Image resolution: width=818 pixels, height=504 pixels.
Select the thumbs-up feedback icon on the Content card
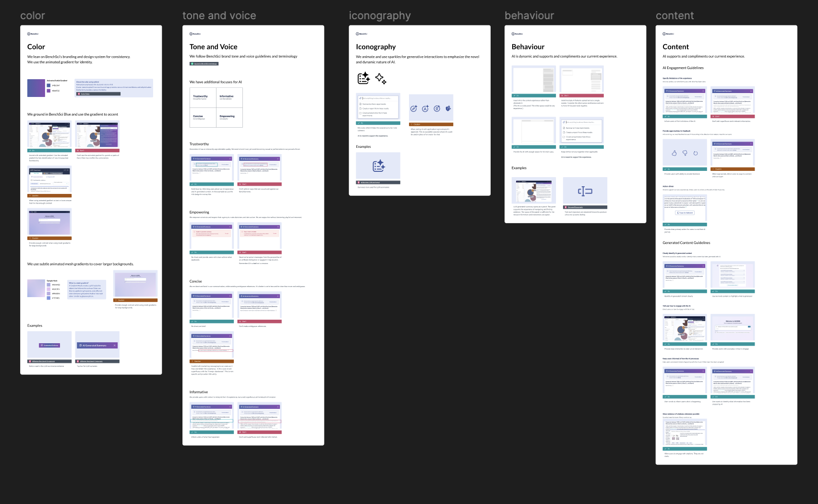tap(674, 153)
